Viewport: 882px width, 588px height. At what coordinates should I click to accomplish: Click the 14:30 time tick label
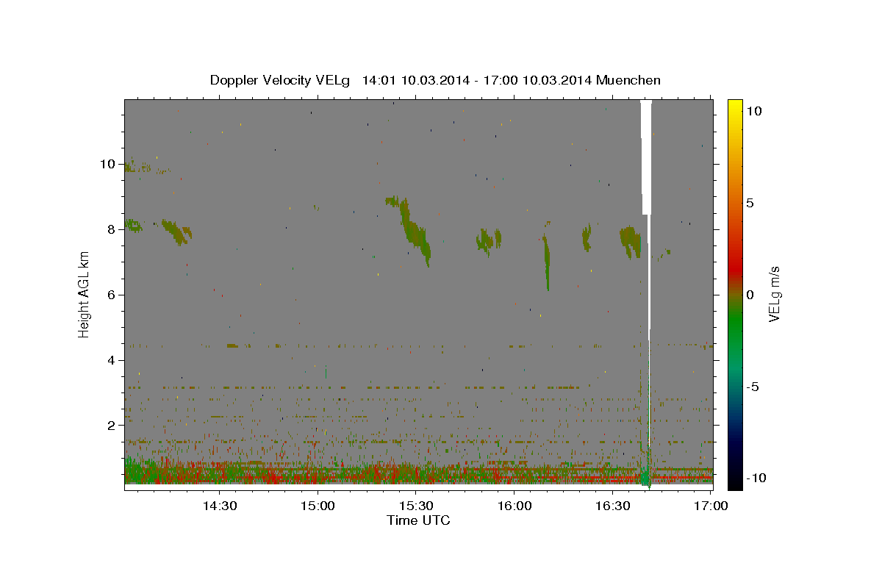219,506
